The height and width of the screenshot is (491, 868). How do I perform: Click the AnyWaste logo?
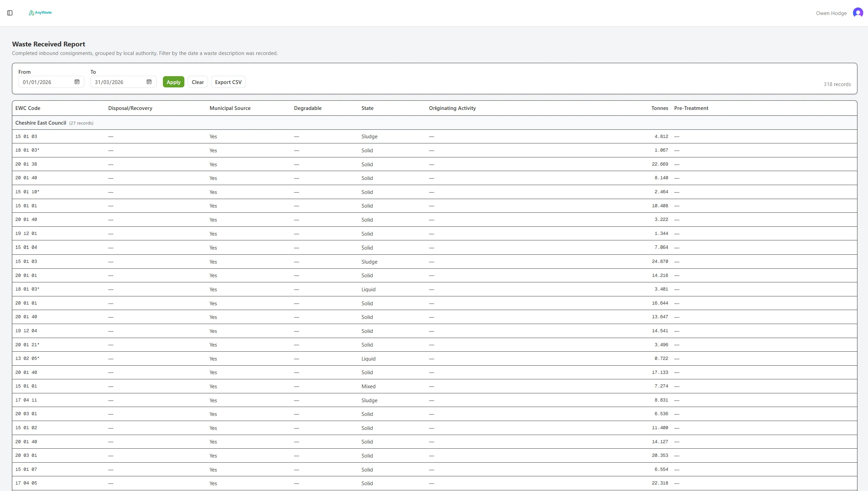point(40,13)
